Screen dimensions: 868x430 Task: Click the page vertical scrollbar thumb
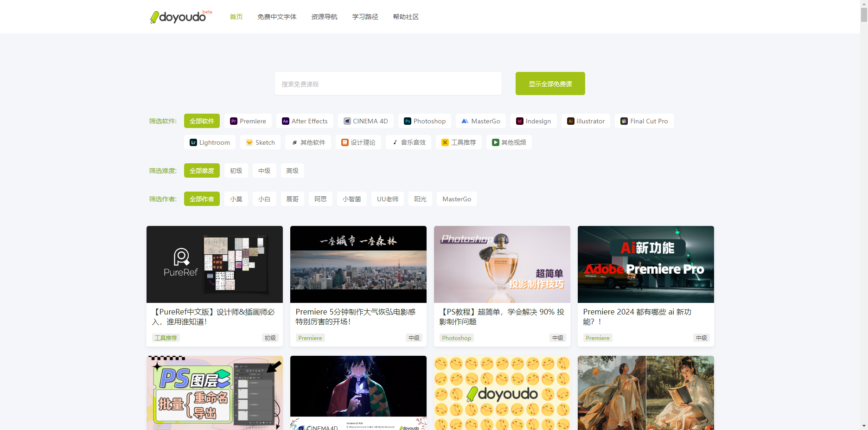point(864,14)
